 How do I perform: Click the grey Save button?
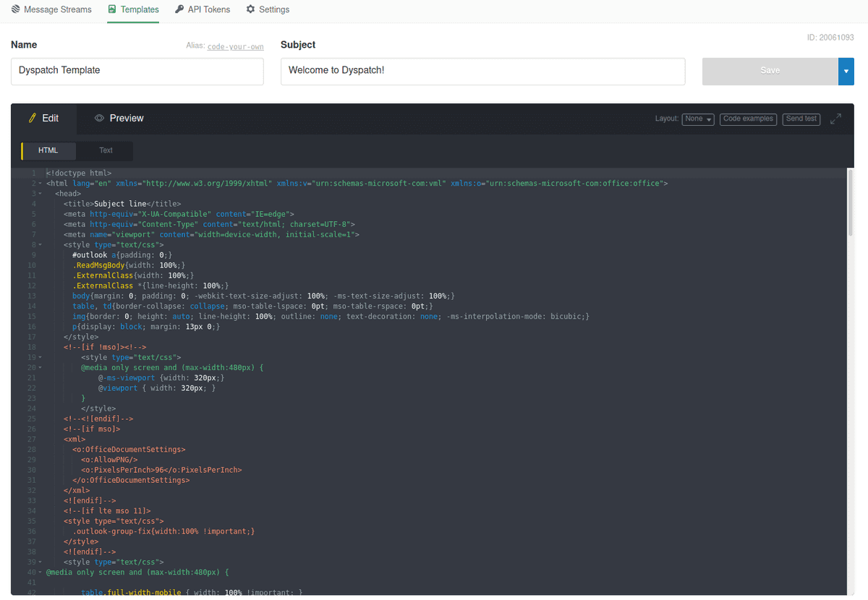[x=770, y=71]
